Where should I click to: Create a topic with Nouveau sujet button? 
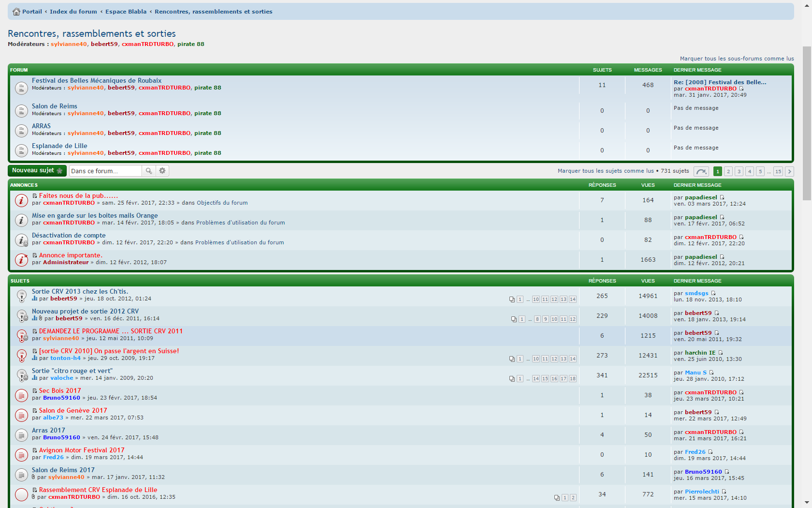click(x=37, y=171)
